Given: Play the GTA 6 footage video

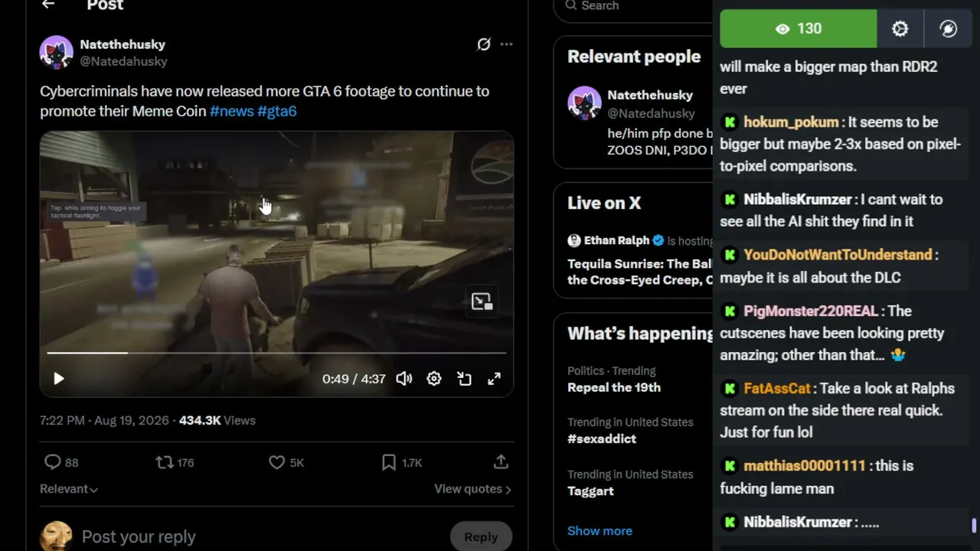Looking at the screenshot, I should [x=59, y=378].
